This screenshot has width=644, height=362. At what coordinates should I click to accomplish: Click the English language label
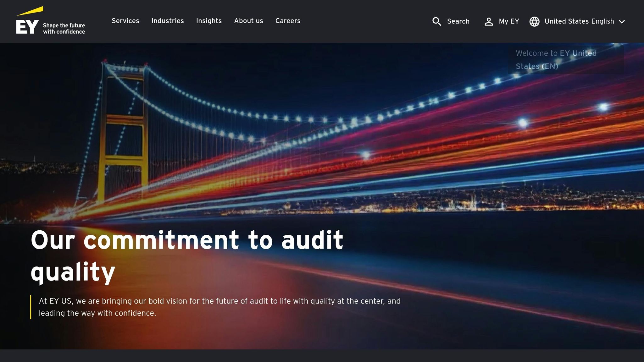[602, 21]
